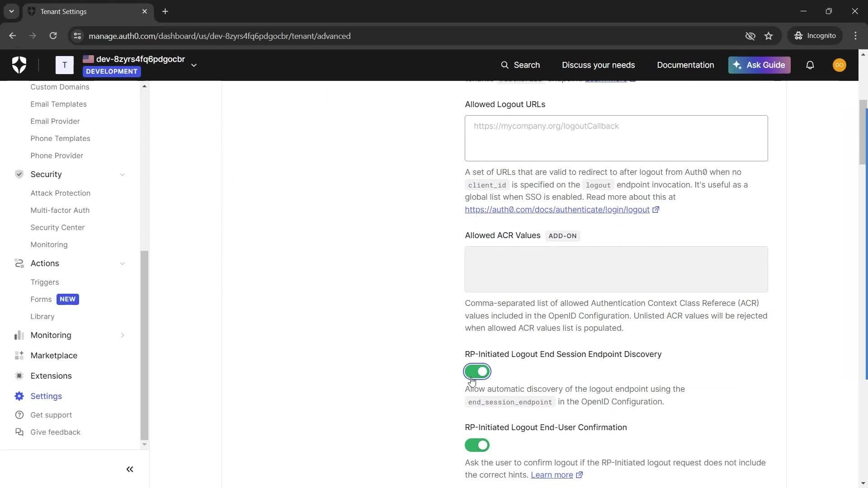Go to Custom Domains in the sidebar
868x488 pixels.
pyautogui.click(x=60, y=87)
